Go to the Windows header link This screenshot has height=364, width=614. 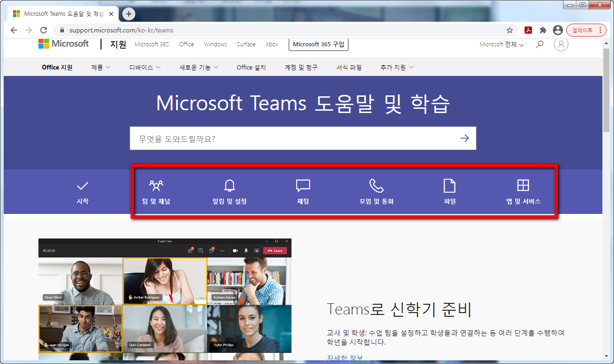pos(215,44)
